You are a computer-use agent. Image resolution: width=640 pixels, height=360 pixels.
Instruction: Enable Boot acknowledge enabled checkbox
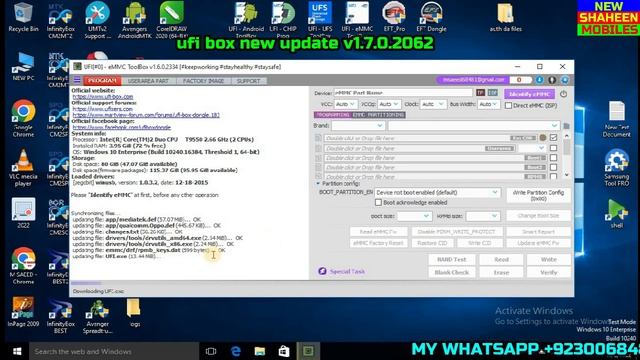(x=378, y=202)
